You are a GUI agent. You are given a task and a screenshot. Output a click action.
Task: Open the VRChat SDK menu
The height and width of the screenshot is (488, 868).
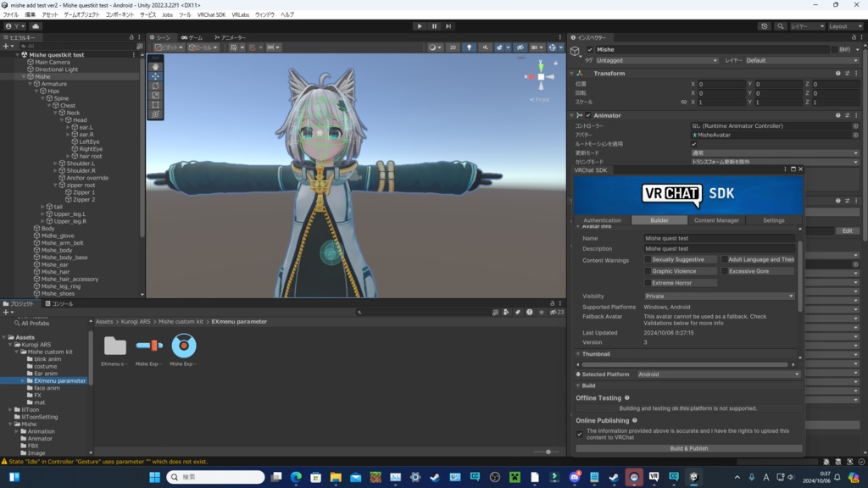211,15
